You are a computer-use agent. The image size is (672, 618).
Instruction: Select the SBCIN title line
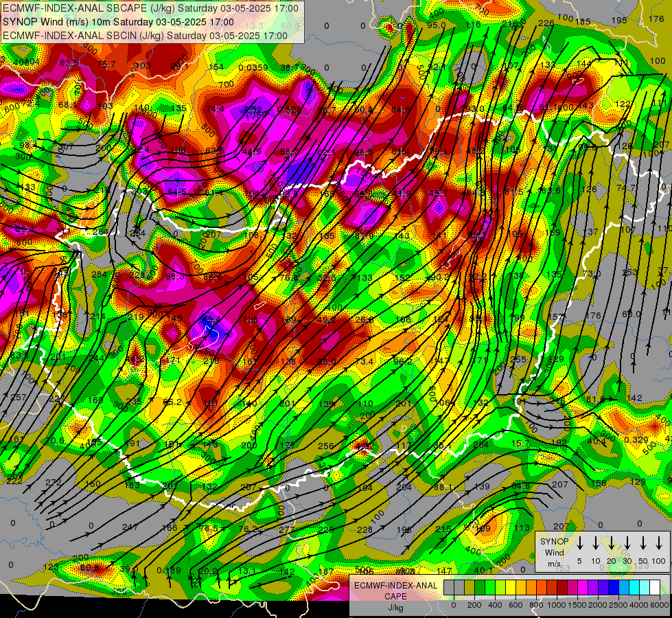(145, 36)
